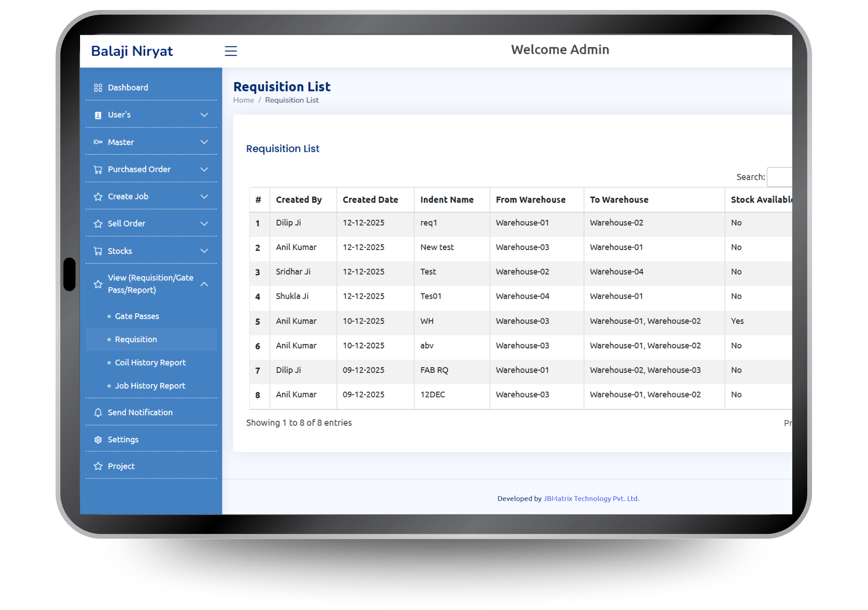Expand the Sell Order chevron
The image size is (868, 610).
(x=204, y=224)
